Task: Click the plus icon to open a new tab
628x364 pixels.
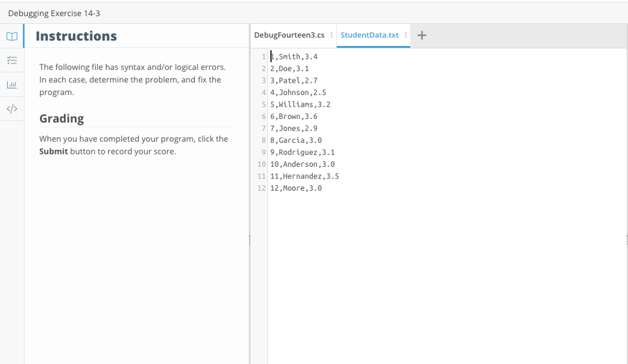Action: click(x=421, y=35)
